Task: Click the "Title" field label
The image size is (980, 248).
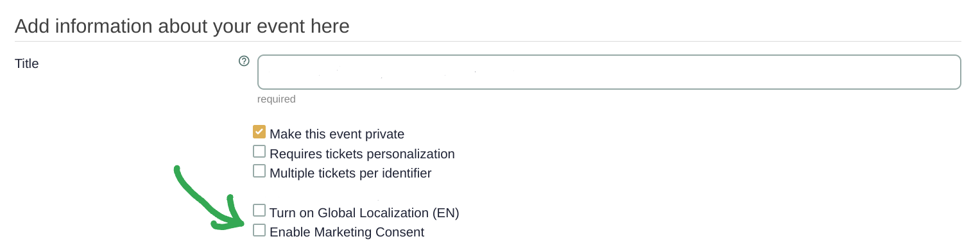Action: [x=27, y=63]
